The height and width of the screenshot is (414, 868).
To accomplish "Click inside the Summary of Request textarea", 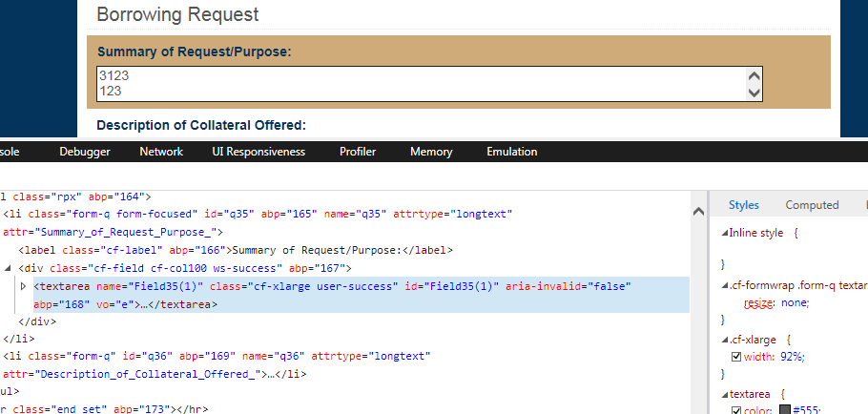I will point(422,84).
